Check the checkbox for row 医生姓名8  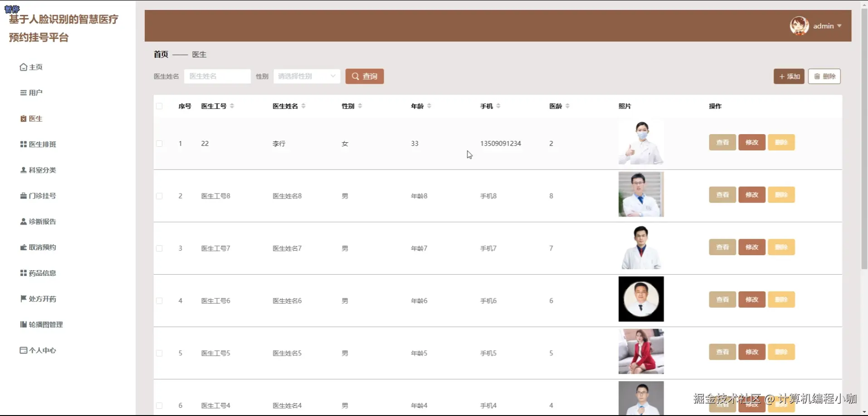click(159, 196)
